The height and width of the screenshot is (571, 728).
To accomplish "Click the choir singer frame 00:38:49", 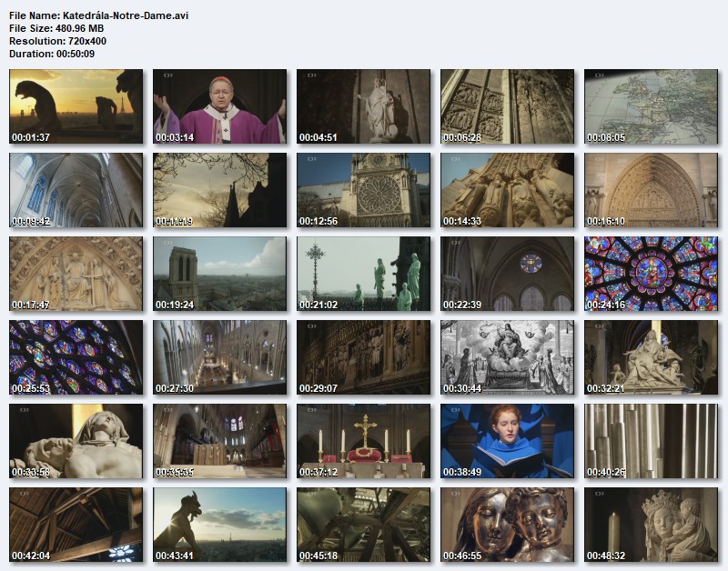I will click(x=508, y=441).
